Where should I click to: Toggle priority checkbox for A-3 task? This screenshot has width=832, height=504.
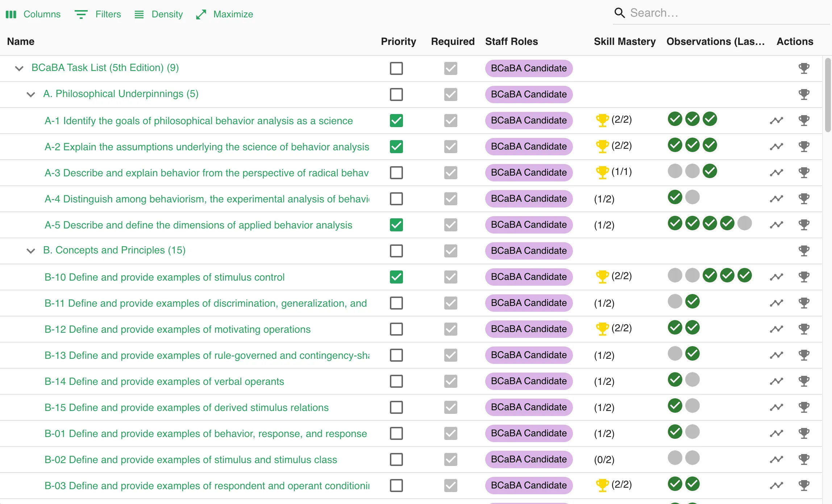(396, 172)
